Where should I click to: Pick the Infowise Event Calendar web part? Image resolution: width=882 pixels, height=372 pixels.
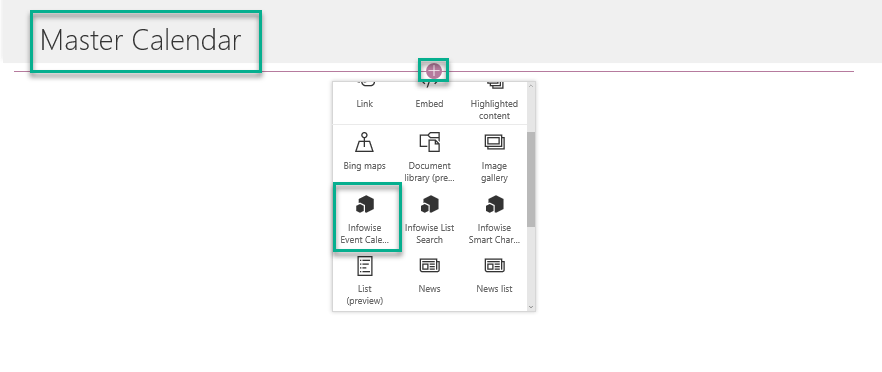point(364,219)
